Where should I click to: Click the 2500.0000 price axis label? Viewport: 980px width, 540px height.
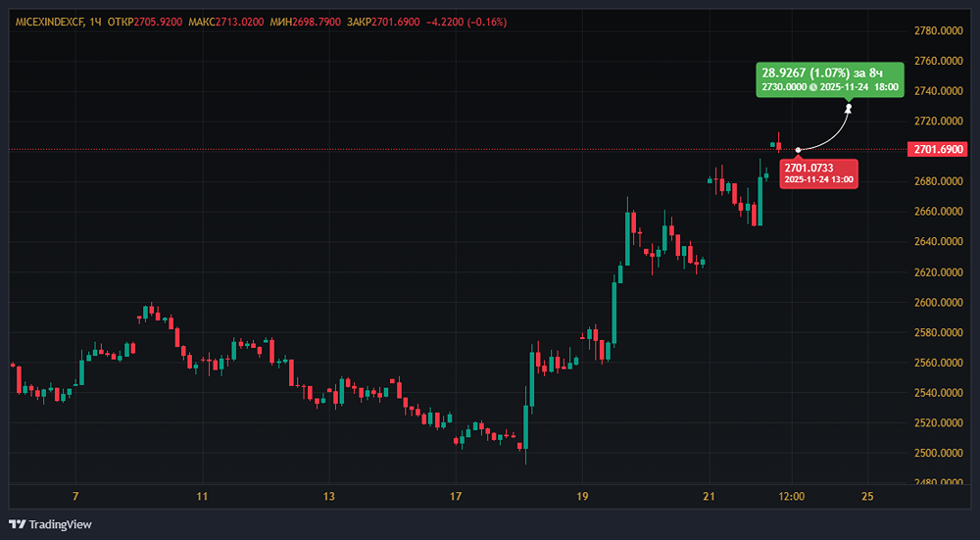[x=938, y=453]
